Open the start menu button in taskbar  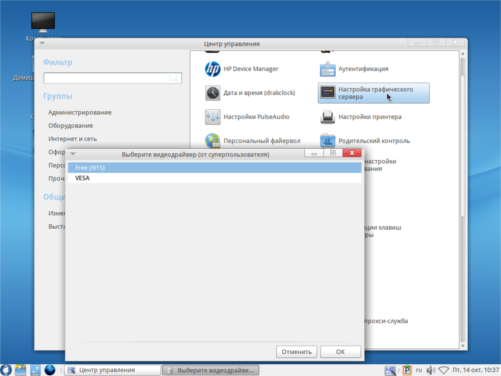pos(6,370)
